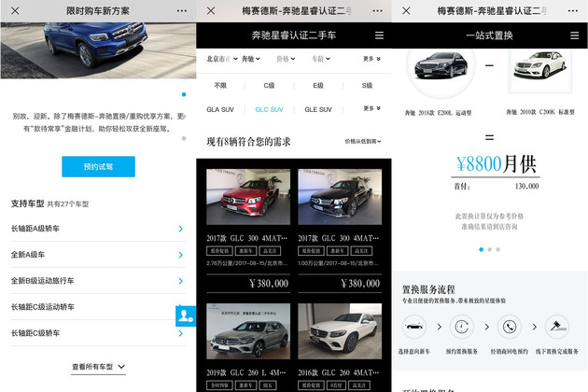Open 价格从低到高 sorting dropdown
This screenshot has height=392, width=588.
click(363, 142)
